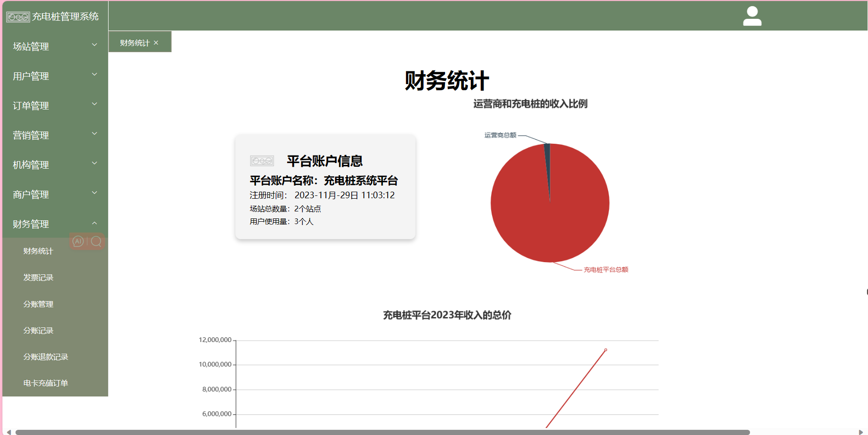Click the 充电桩平台总额 pie label
The width and height of the screenshot is (868, 435).
pos(606,270)
